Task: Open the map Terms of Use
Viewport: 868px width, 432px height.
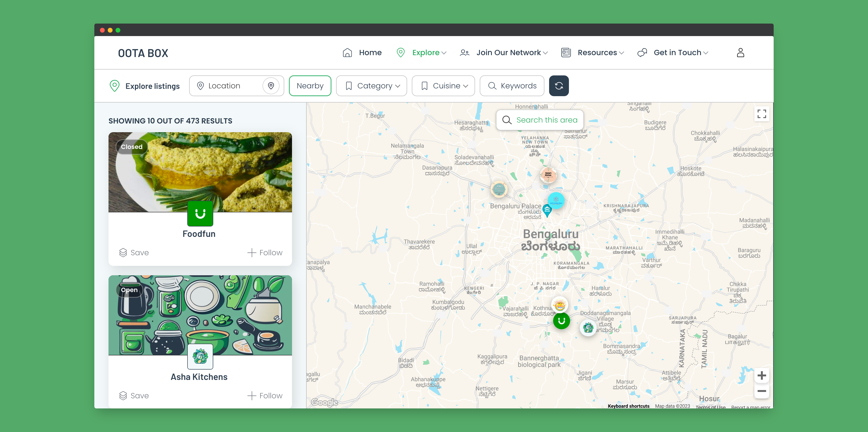Action: pyautogui.click(x=710, y=407)
